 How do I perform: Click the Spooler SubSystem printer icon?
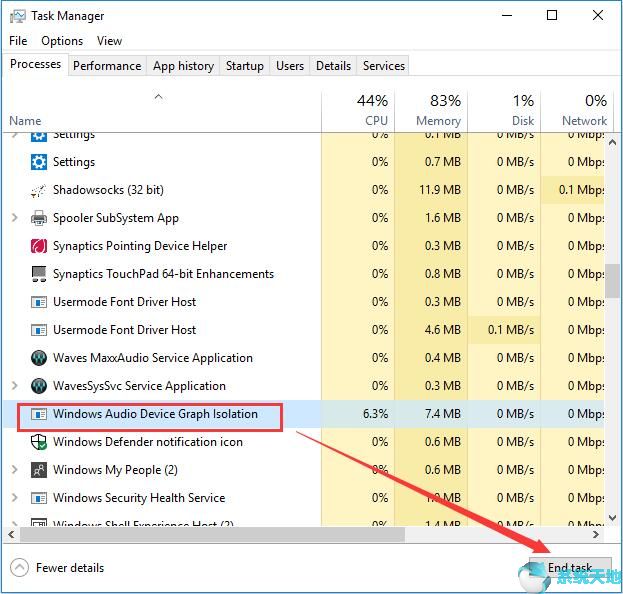tap(39, 218)
